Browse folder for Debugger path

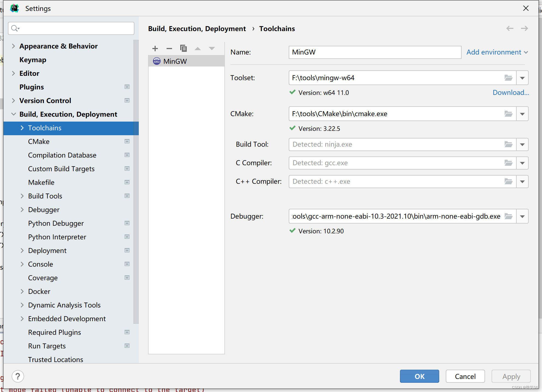[x=508, y=216]
